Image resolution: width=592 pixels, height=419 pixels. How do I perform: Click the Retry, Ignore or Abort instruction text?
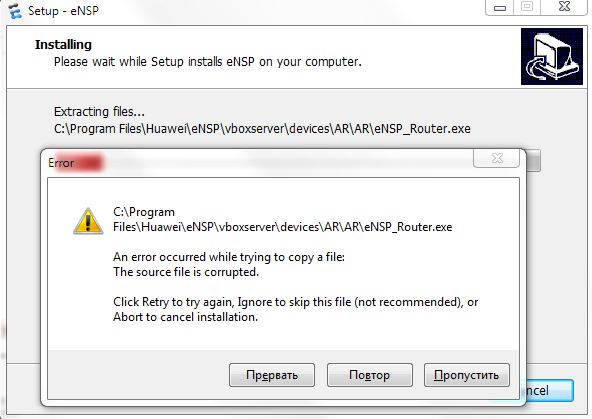tap(296, 309)
